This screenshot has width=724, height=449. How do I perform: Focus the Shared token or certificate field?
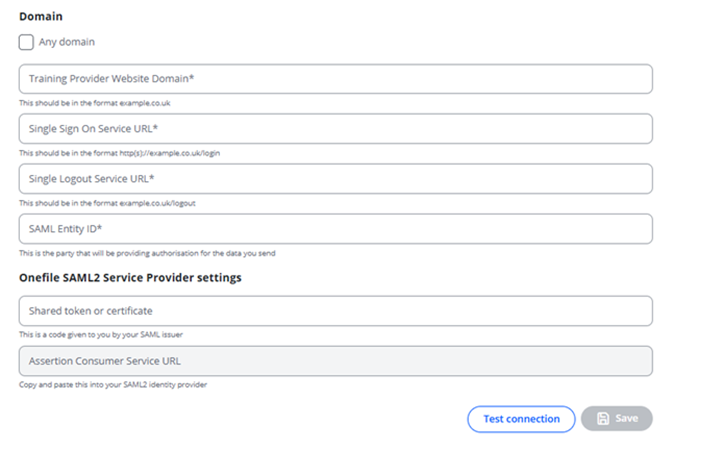pyautogui.click(x=335, y=311)
